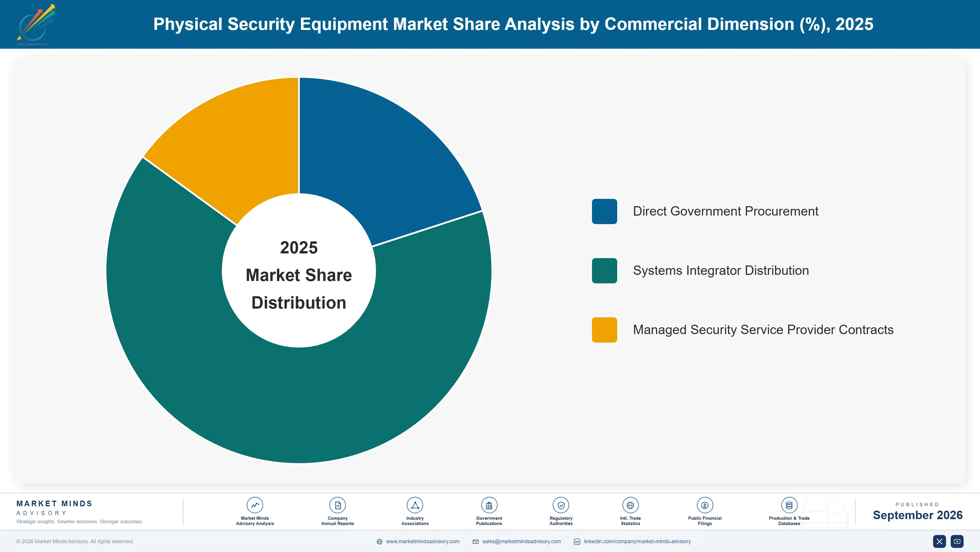Click the September 2026 published date
Screen dimensions: 980x552
click(918, 515)
